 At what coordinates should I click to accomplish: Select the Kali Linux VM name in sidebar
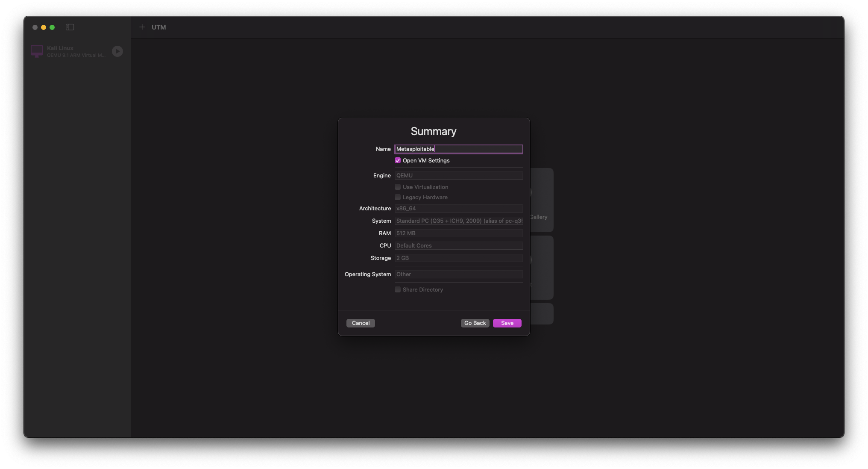60,48
